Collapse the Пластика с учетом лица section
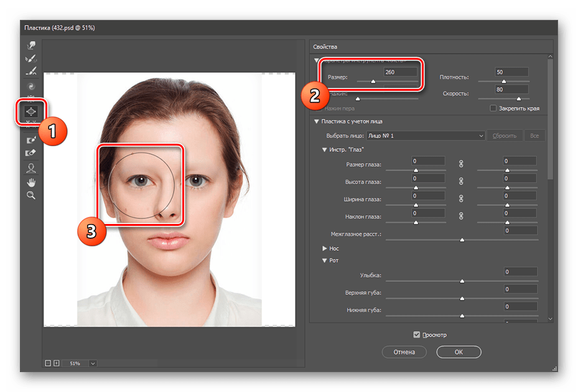578x392 pixels. pos(316,121)
